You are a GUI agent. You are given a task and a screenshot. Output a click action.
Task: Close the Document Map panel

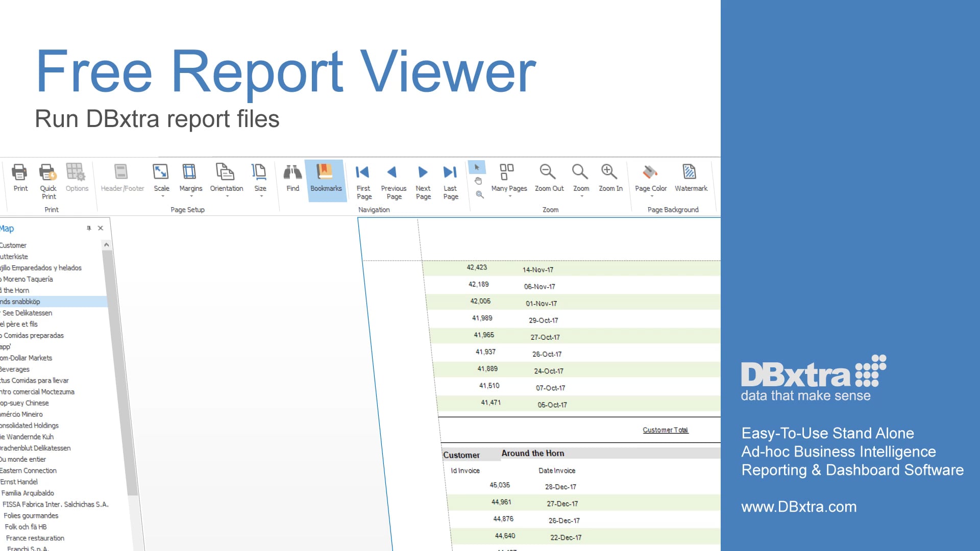[101, 228]
